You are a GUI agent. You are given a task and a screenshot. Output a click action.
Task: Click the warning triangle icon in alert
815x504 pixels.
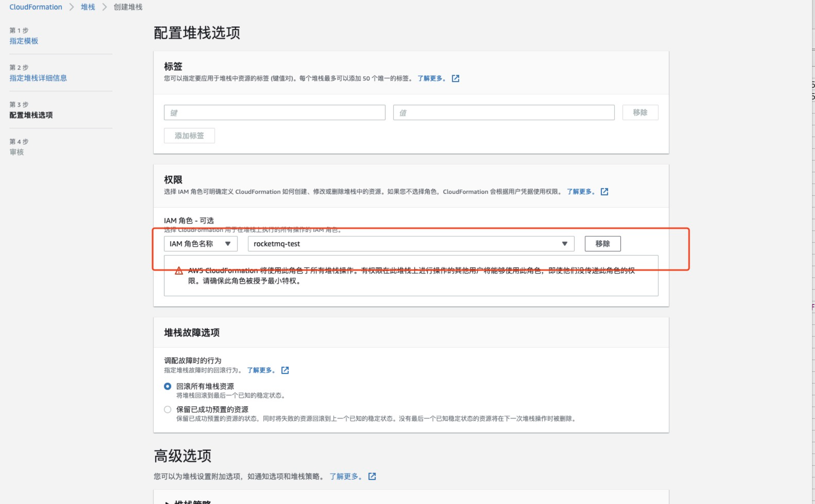(179, 271)
